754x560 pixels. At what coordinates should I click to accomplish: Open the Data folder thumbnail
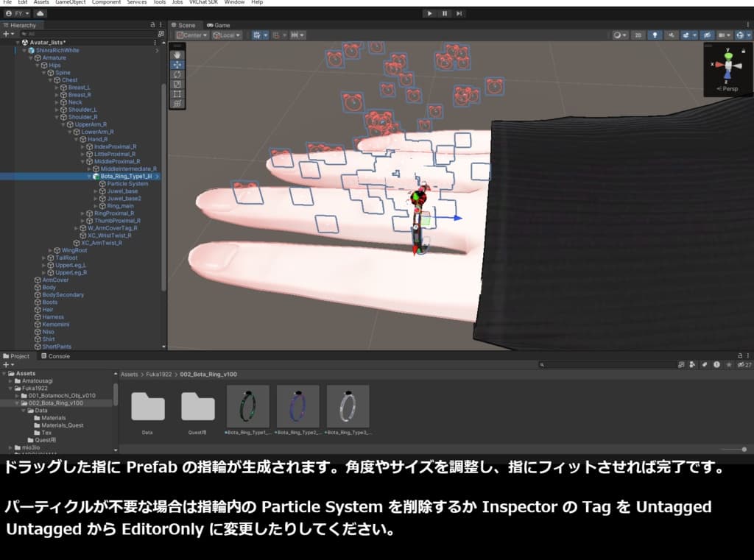(147, 407)
